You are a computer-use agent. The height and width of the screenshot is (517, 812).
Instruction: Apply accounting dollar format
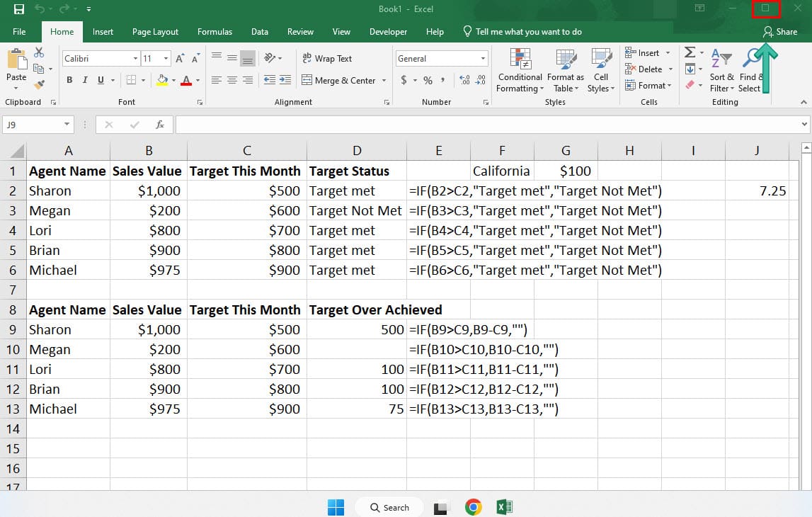pos(404,80)
